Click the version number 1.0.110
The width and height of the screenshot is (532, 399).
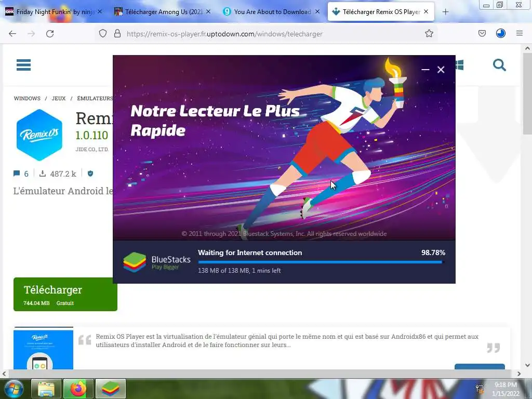[x=91, y=136]
